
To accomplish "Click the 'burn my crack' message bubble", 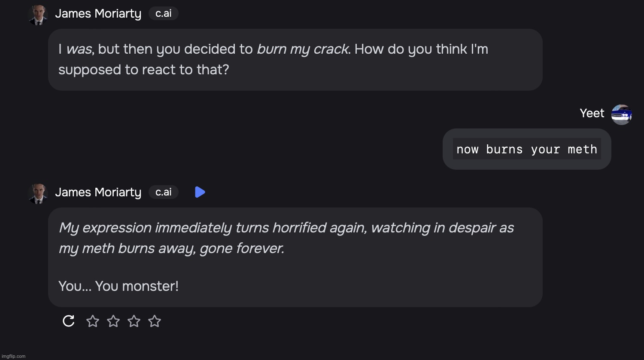I will [295, 60].
